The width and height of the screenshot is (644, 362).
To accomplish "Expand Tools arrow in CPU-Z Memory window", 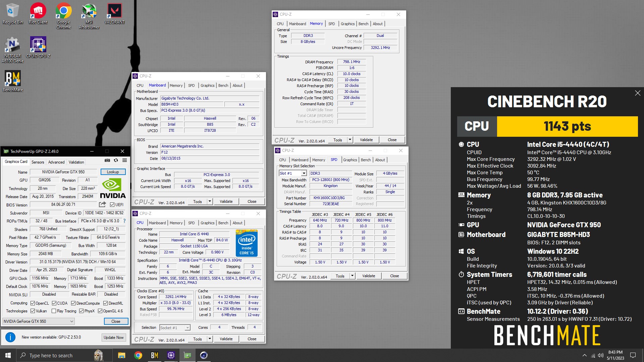I will click(x=350, y=140).
